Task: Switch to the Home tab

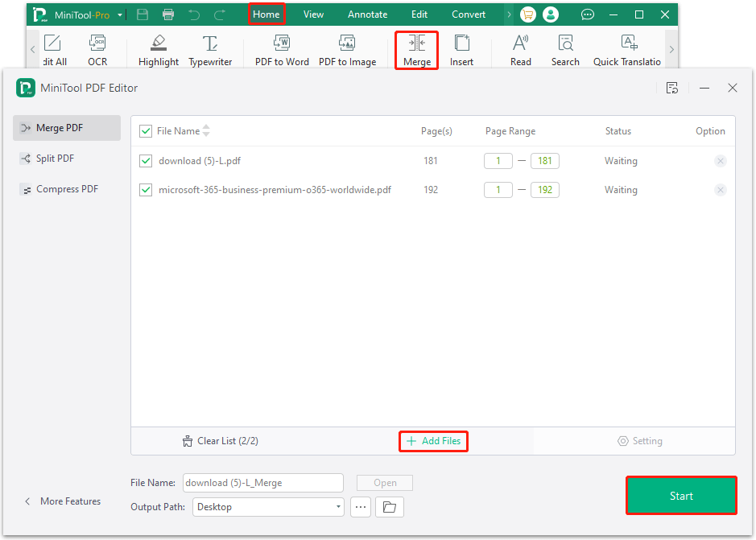Action: pos(266,14)
